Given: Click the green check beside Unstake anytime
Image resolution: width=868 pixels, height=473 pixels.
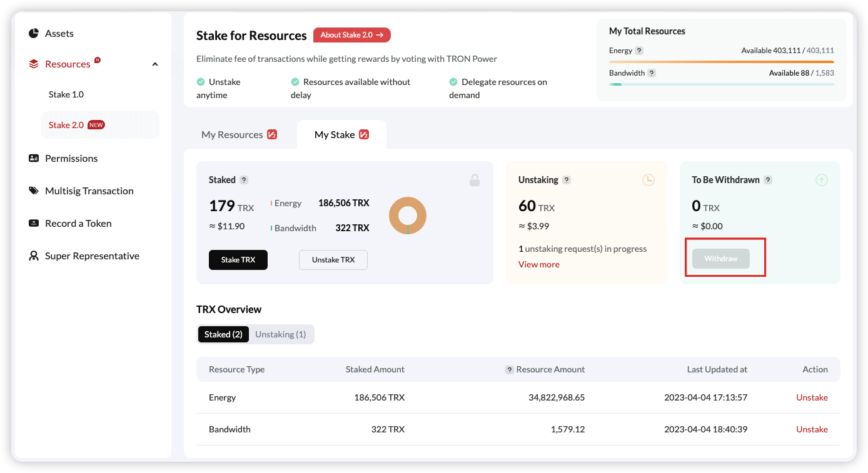Looking at the screenshot, I should click(201, 82).
